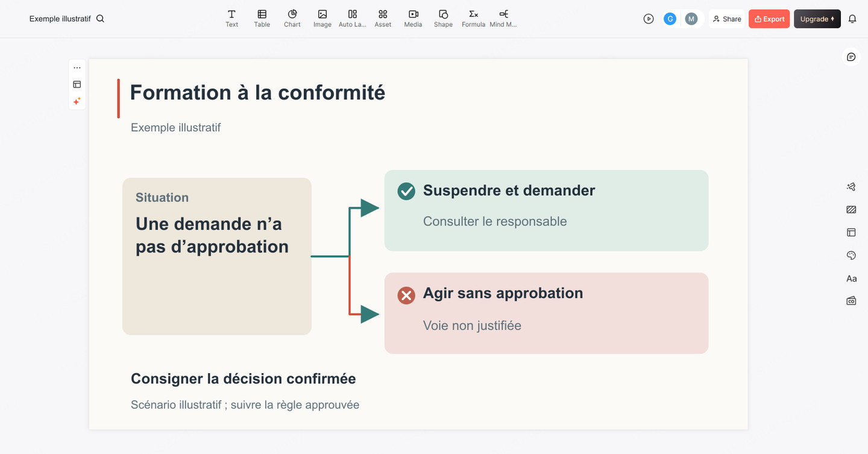This screenshot has height=454, width=868.
Task: Select the document title Exemple illustratif
Action: 60,19
